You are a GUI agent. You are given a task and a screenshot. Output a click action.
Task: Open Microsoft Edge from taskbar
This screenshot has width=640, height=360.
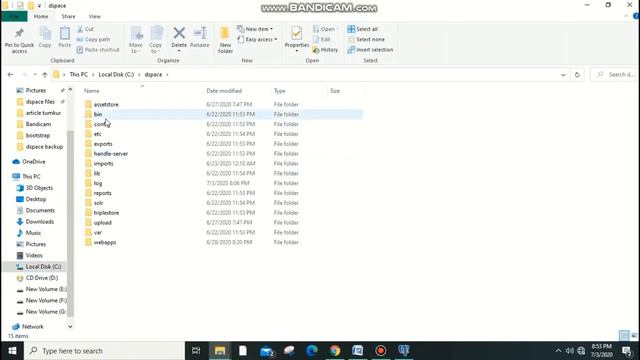point(312,351)
